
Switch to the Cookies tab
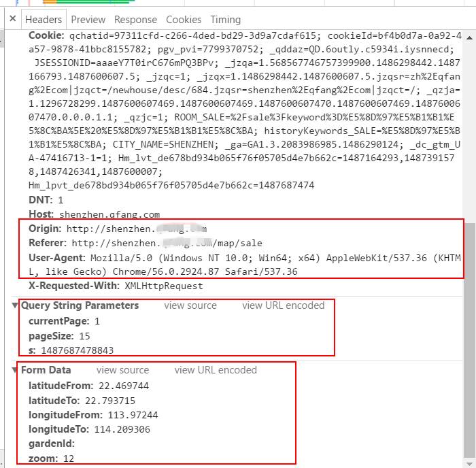(184, 20)
